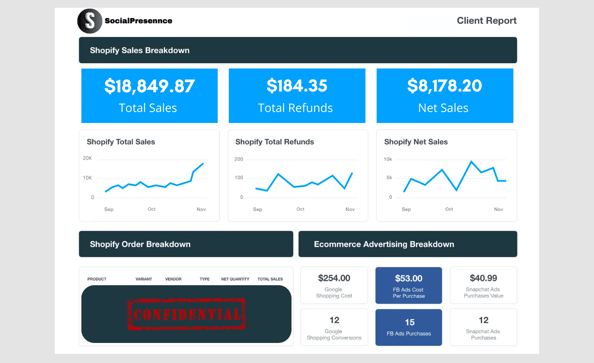The width and height of the screenshot is (594, 363).
Task: Click the $184.35 Total Refunds tile
Action: point(297,95)
